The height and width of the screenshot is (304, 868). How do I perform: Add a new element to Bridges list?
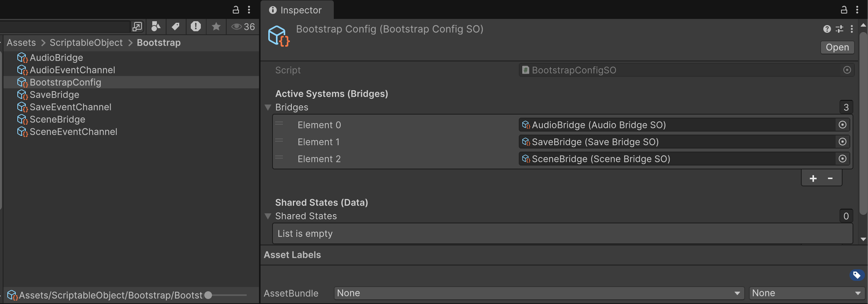[813, 178]
